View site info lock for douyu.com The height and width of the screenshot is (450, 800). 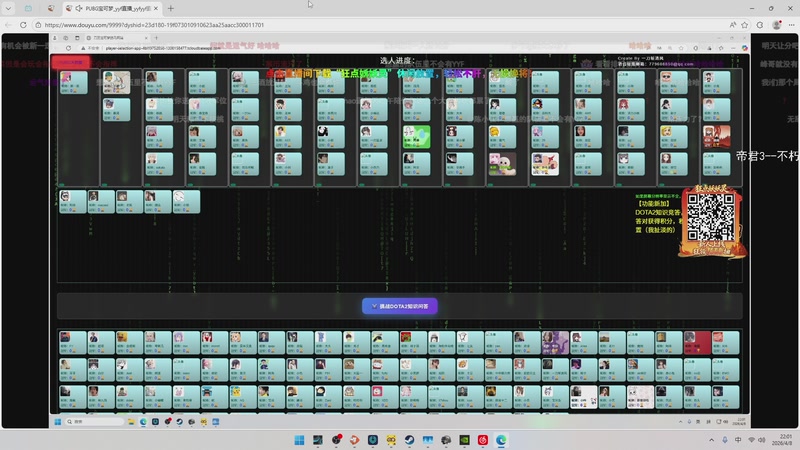coord(38,24)
